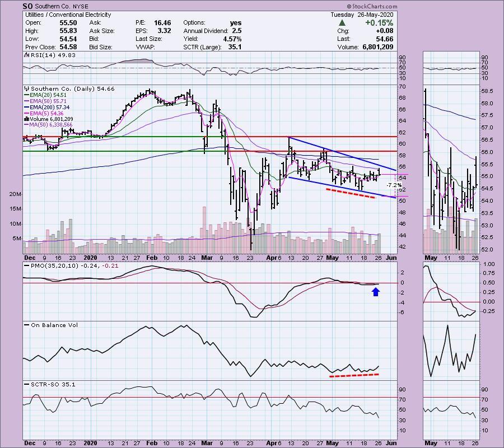
Task: Click the Options value 'yes'
Action: (x=236, y=23)
